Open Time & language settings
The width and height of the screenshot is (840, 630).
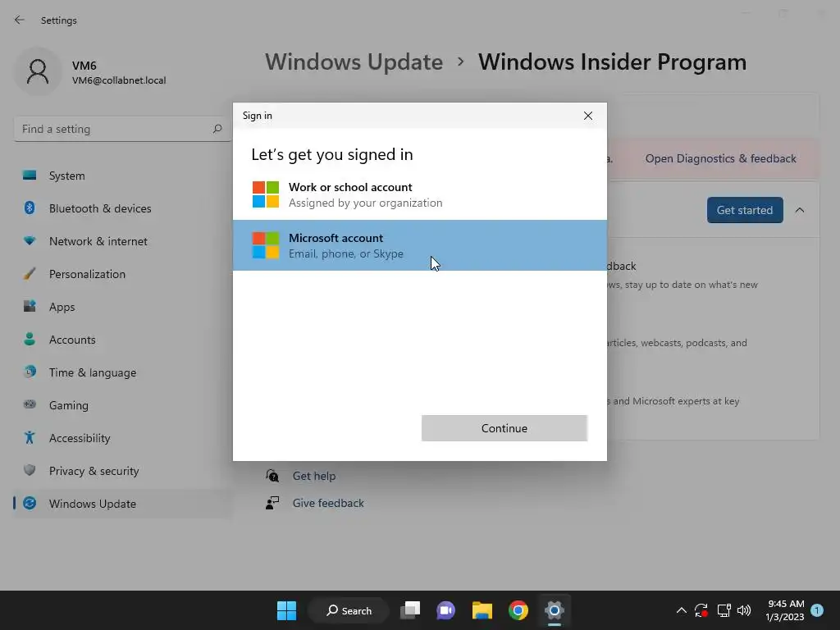(123, 372)
